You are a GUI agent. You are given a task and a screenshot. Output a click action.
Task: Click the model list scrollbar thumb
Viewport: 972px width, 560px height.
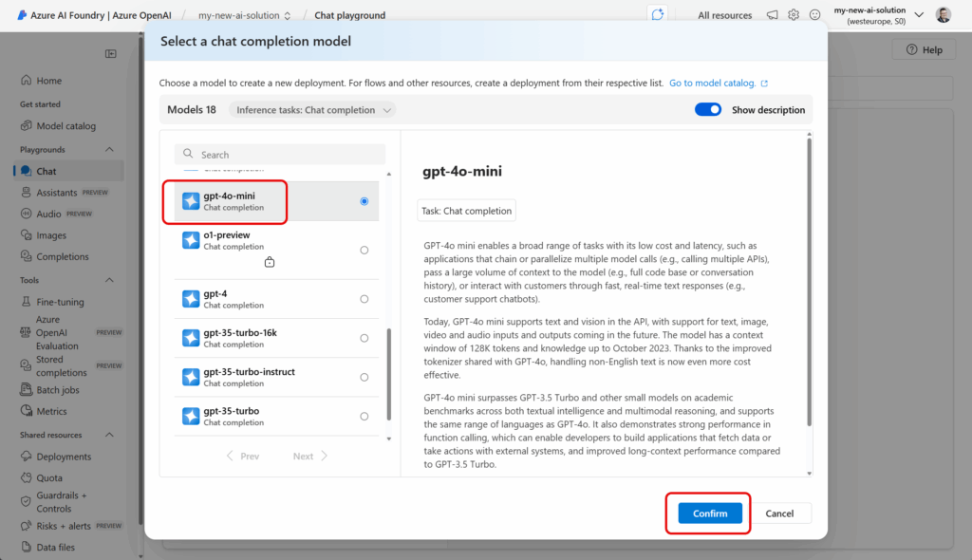pos(389,374)
